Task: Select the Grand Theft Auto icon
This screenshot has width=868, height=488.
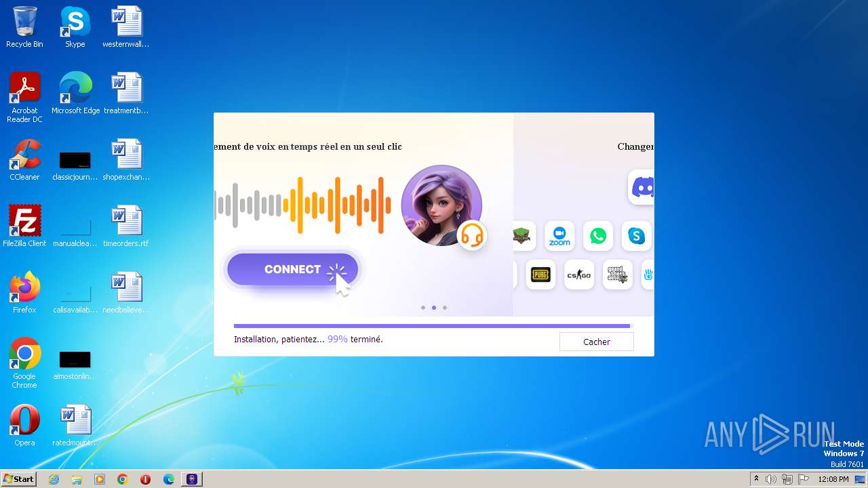Action: click(618, 274)
